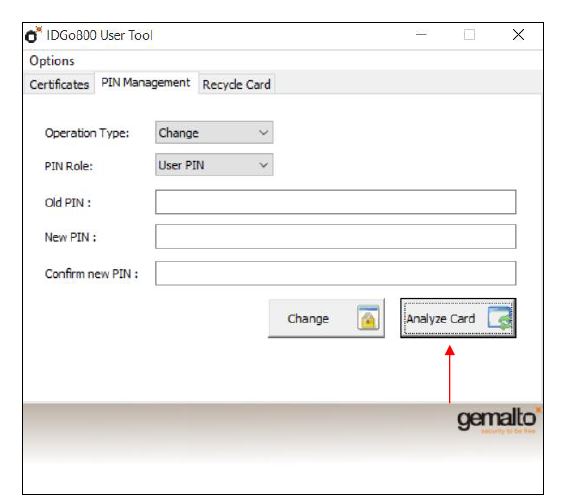The height and width of the screenshot is (504, 579).
Task: Open the Operation Type dropdown
Action: [x=214, y=133]
